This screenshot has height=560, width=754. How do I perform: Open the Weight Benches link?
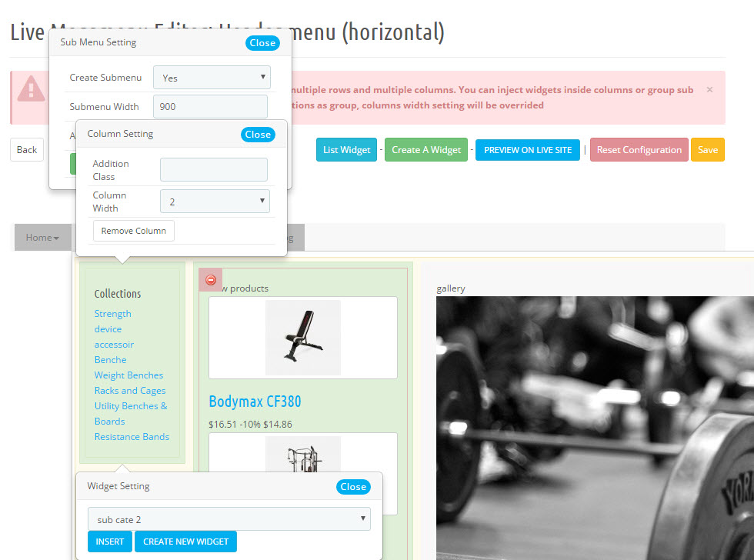(128, 375)
